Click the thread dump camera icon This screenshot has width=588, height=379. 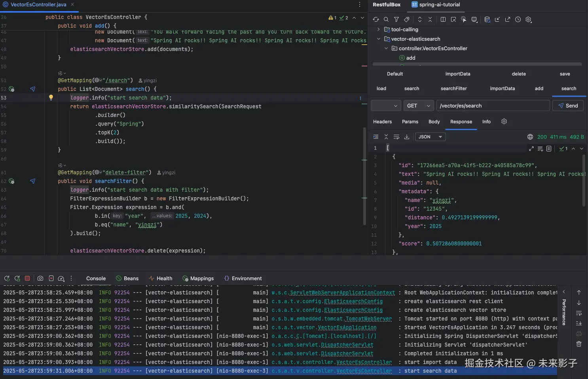40,278
